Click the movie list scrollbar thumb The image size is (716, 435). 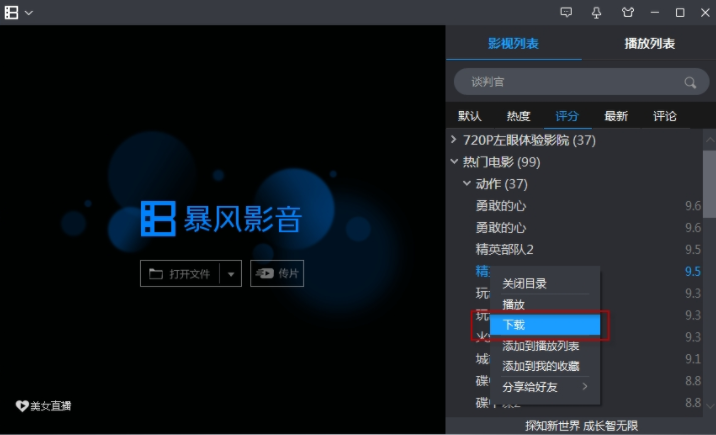click(710, 186)
